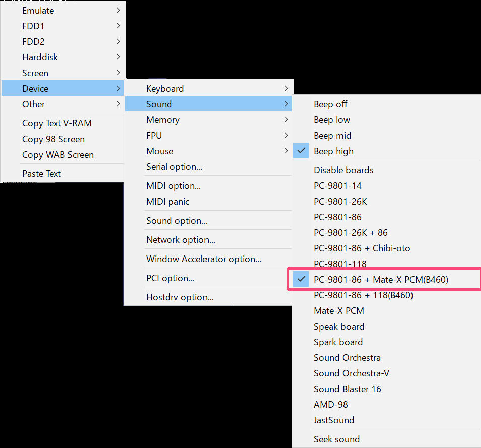Open MIDI option dialog
Screen dimensions: 481x448
[209, 186]
